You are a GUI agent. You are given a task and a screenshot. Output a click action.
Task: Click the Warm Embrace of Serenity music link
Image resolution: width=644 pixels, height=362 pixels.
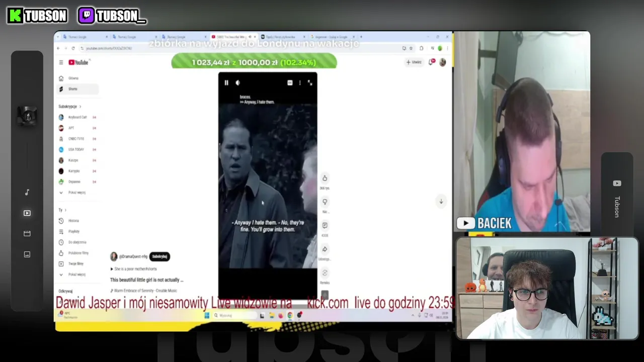[145, 291]
